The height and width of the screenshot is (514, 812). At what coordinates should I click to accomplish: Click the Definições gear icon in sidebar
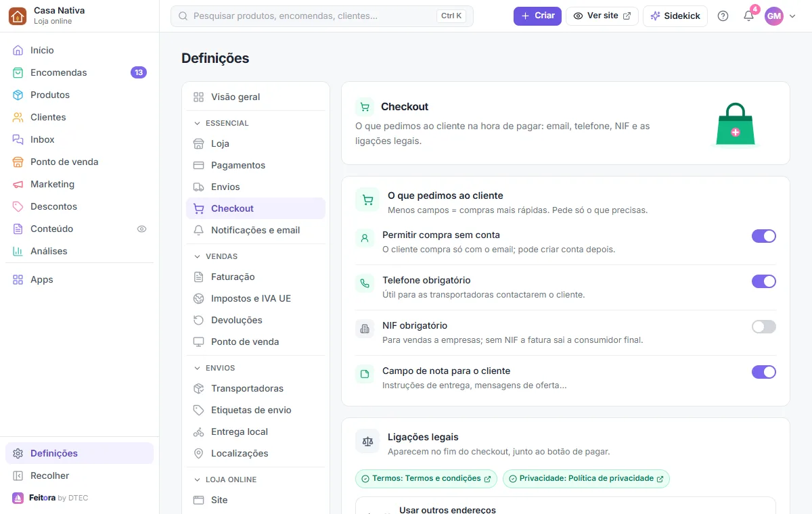click(18, 453)
